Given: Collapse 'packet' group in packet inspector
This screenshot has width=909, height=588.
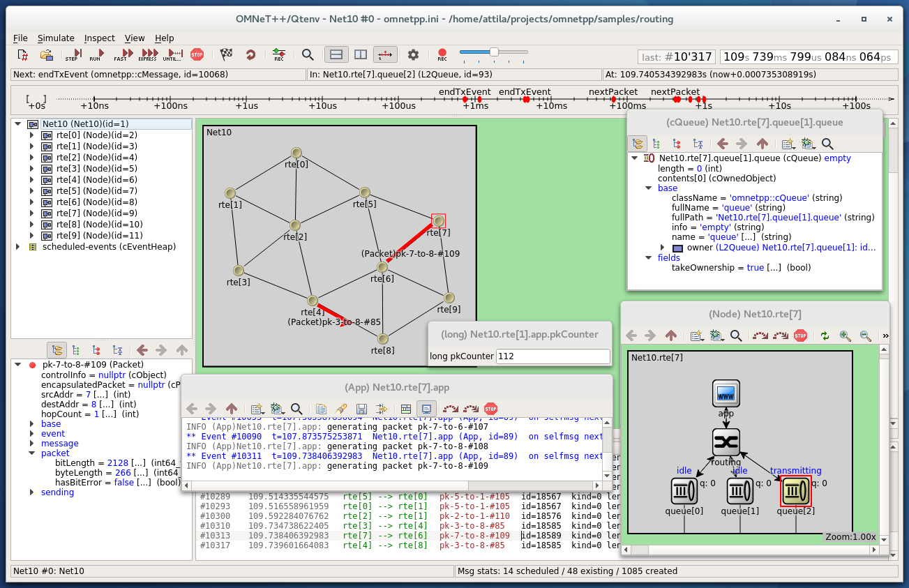Looking at the screenshot, I should (x=32, y=453).
